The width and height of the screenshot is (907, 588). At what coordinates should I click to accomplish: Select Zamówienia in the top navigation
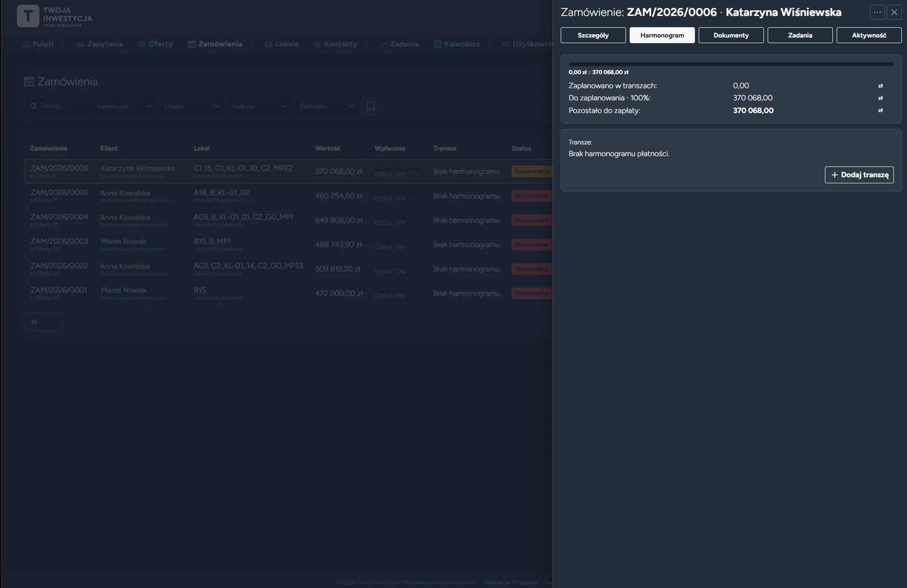point(215,44)
